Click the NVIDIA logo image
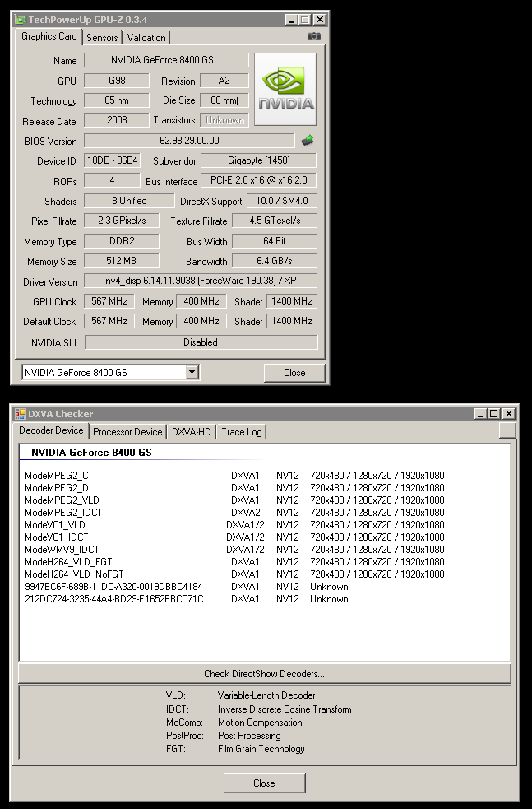Screen dimensions: 532x809 click(x=285, y=89)
